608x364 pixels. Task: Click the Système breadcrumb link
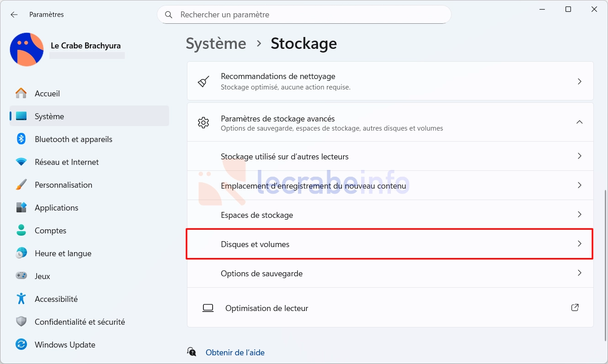click(x=216, y=44)
